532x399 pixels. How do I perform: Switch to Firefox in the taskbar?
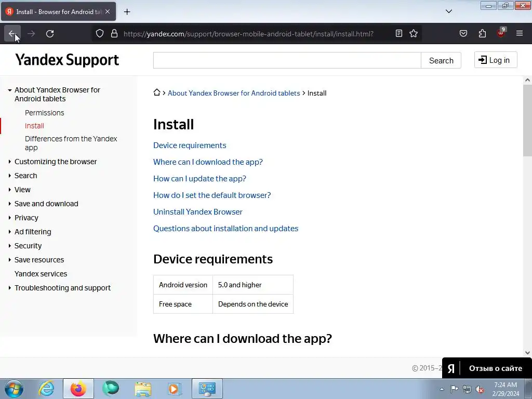tap(78, 389)
